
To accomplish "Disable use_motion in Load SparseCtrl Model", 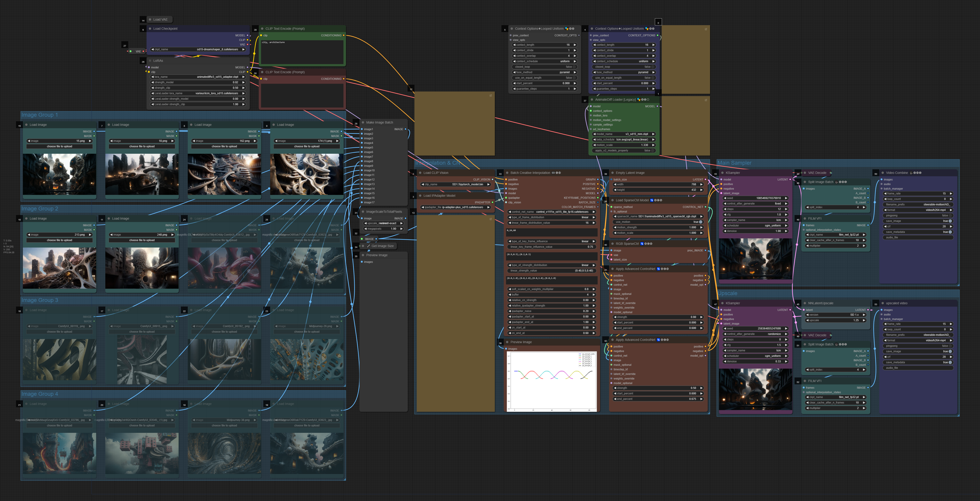I will coord(658,222).
